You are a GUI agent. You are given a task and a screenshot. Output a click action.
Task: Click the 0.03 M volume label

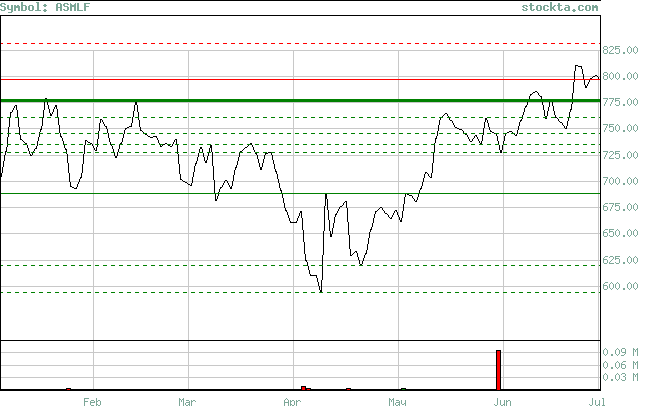coord(620,377)
